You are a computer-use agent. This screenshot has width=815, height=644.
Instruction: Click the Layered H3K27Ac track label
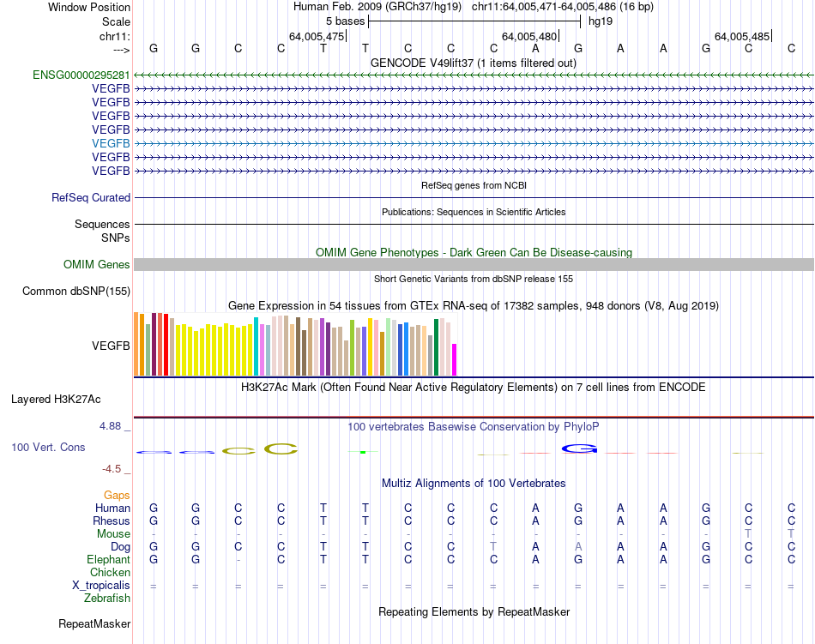coord(56,400)
